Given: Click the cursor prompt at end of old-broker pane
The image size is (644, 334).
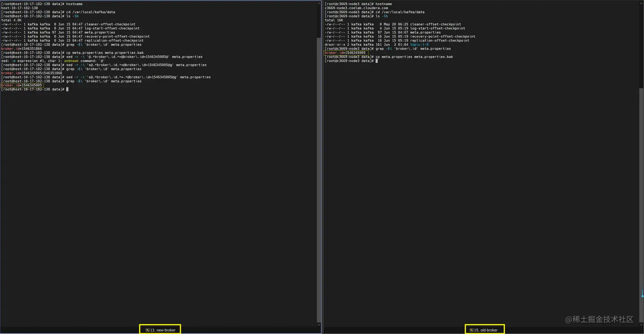Looking at the screenshot, I should pos(377,61).
